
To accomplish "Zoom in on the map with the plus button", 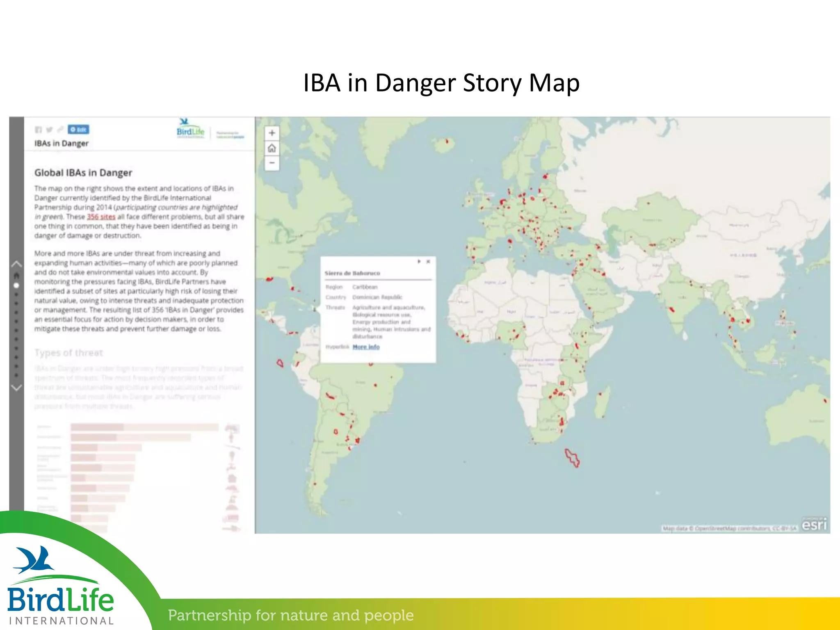I will tap(272, 133).
